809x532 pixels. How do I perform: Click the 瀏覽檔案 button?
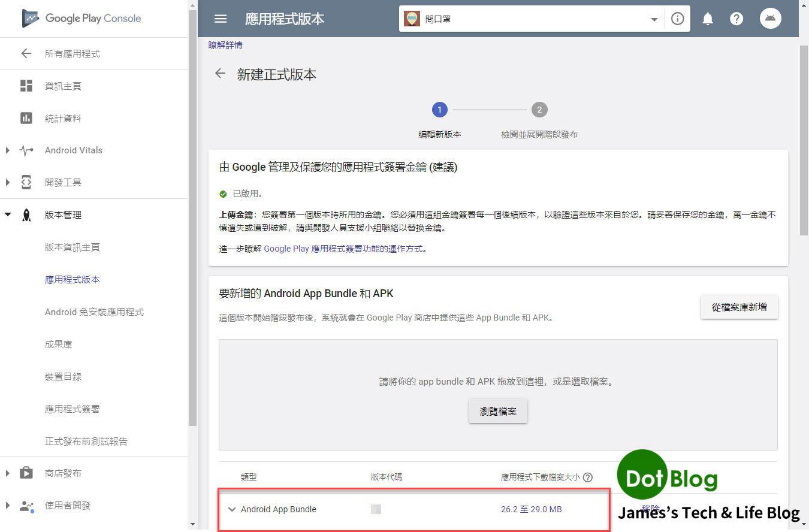pos(498,412)
